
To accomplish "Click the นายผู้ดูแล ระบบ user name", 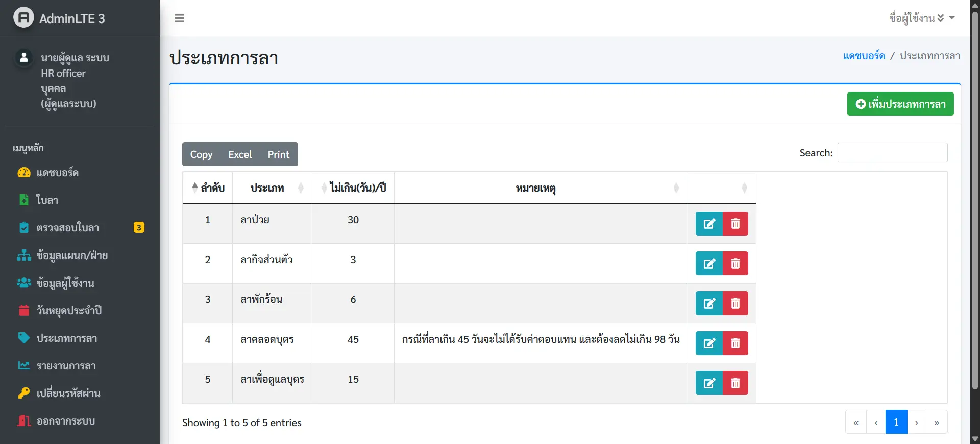I will 75,58.
